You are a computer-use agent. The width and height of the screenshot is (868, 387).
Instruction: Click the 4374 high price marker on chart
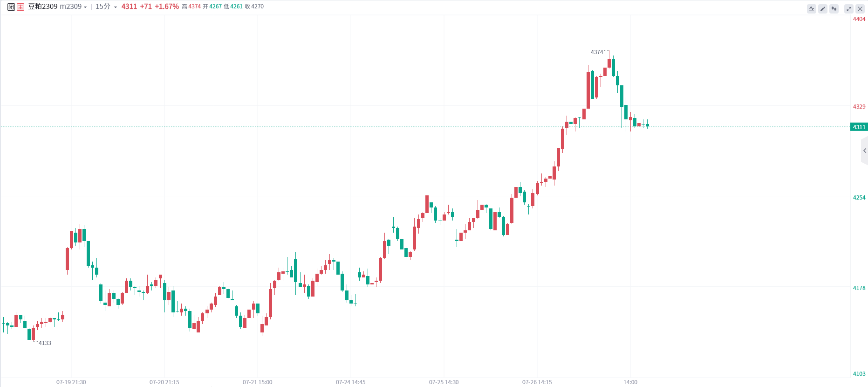[x=597, y=52]
